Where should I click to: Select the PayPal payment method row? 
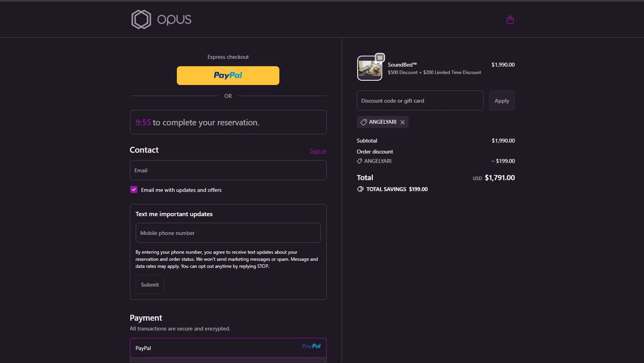pos(228,348)
